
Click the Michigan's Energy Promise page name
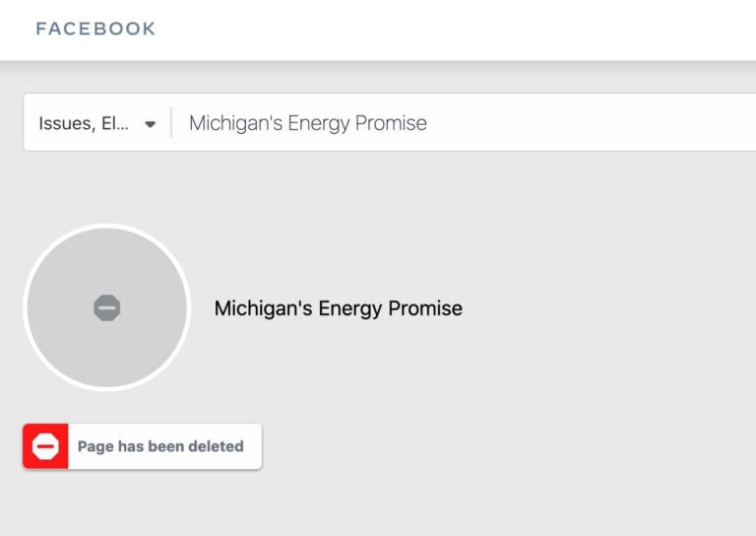point(338,308)
